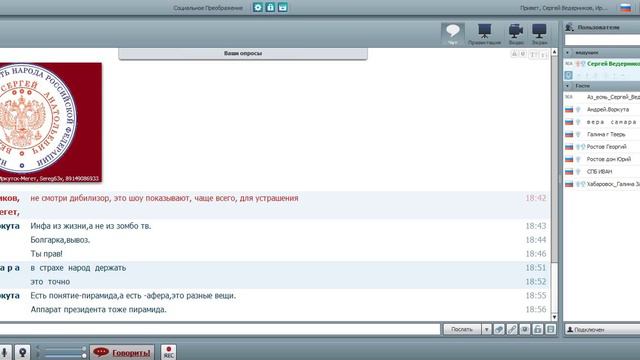Click the chat message input field

point(220,329)
